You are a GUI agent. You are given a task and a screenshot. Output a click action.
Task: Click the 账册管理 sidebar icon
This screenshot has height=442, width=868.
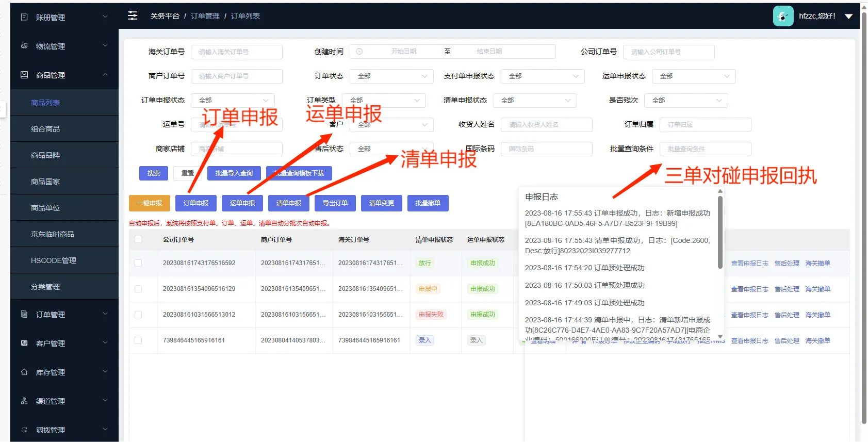(x=24, y=17)
